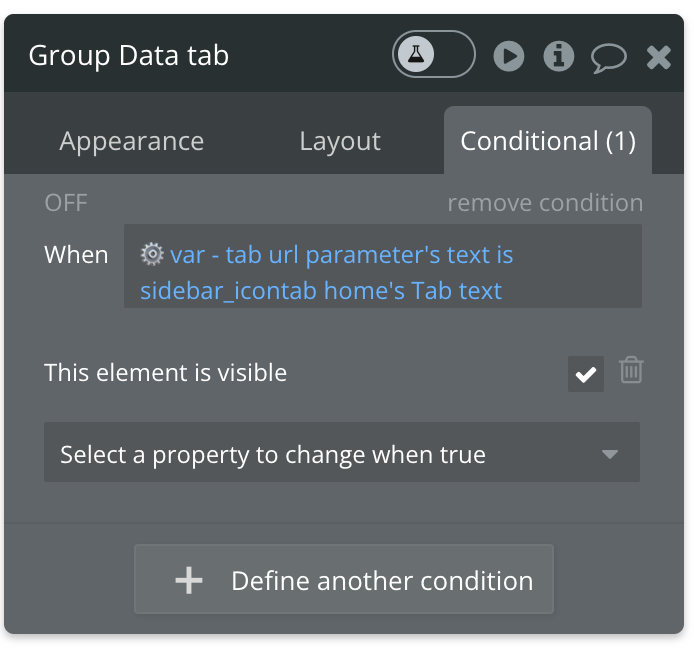
Task: Click the plus icon for another condition
Action: [x=189, y=580]
